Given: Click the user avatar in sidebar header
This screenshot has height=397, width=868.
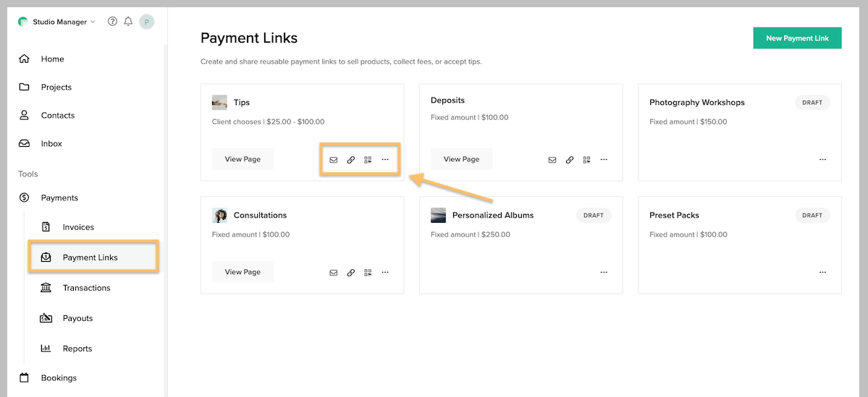Looking at the screenshot, I should coord(147,22).
